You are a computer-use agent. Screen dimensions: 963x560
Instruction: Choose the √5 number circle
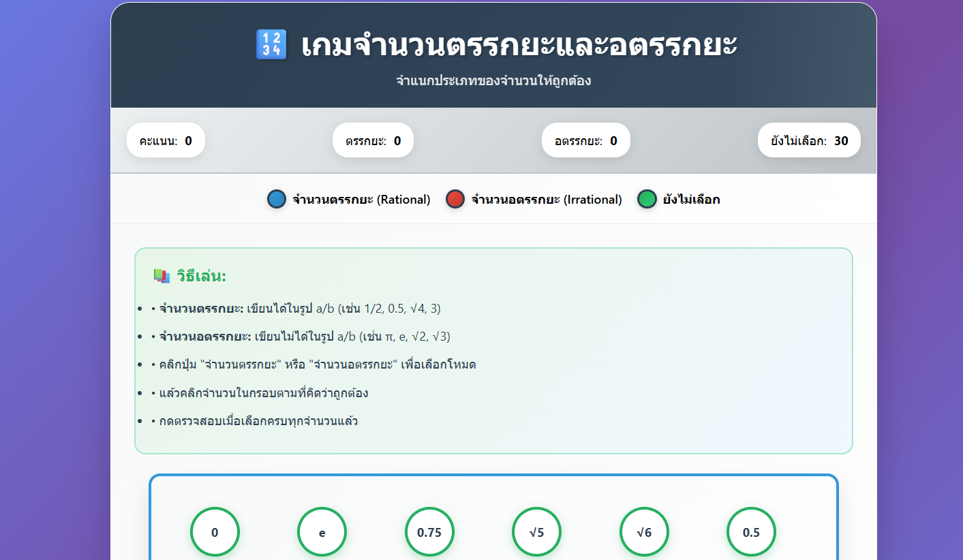[536, 532]
